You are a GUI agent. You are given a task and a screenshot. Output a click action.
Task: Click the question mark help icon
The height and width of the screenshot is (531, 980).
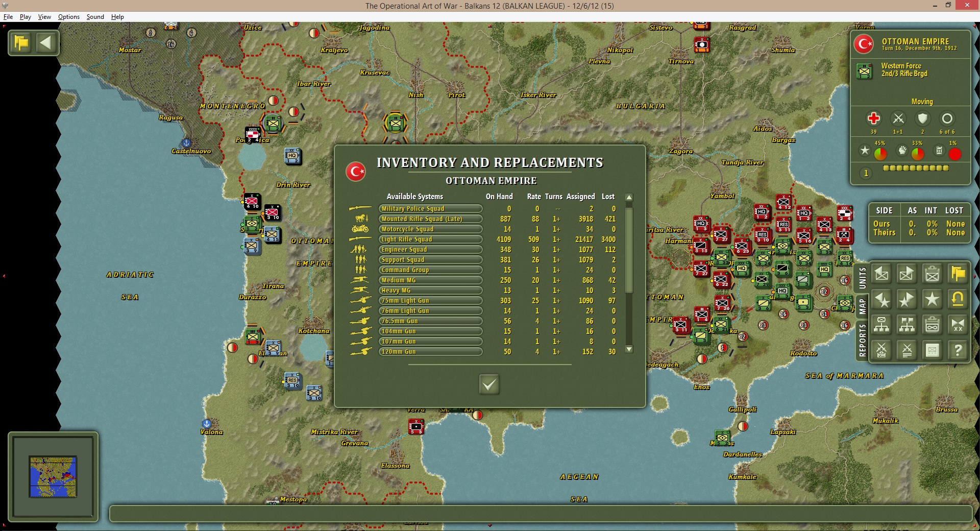pos(958,350)
